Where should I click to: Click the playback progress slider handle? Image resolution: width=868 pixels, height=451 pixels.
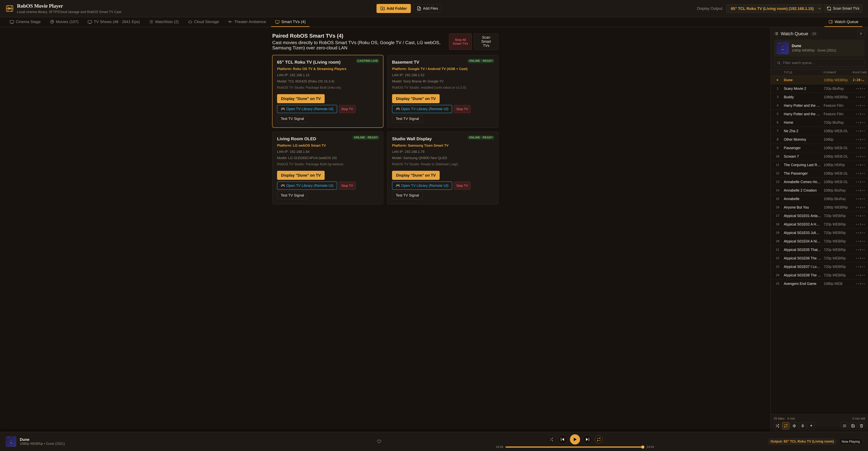(x=643, y=447)
